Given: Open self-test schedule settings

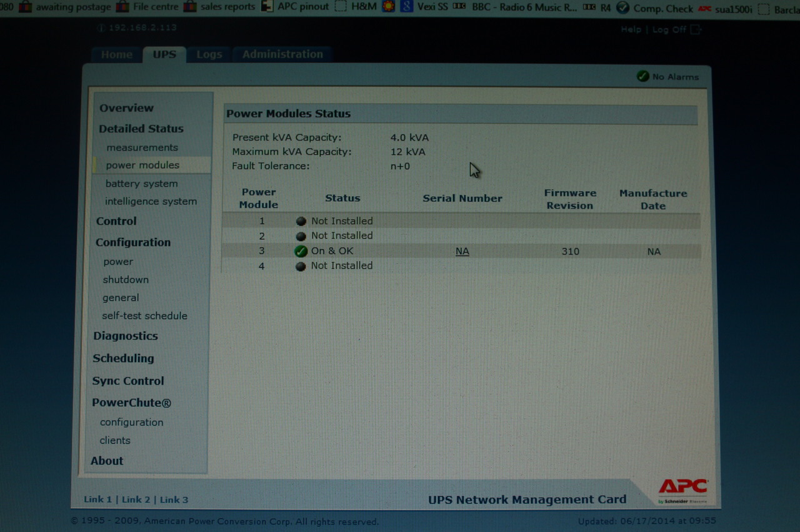Looking at the screenshot, I should coord(144,316).
